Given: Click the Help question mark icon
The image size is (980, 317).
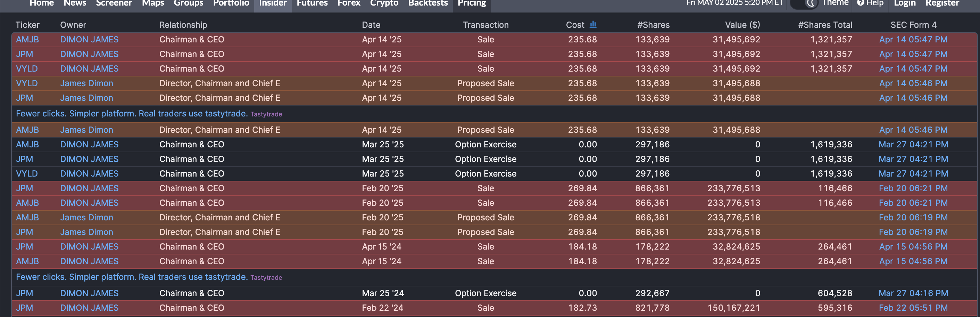Looking at the screenshot, I should tap(860, 3).
